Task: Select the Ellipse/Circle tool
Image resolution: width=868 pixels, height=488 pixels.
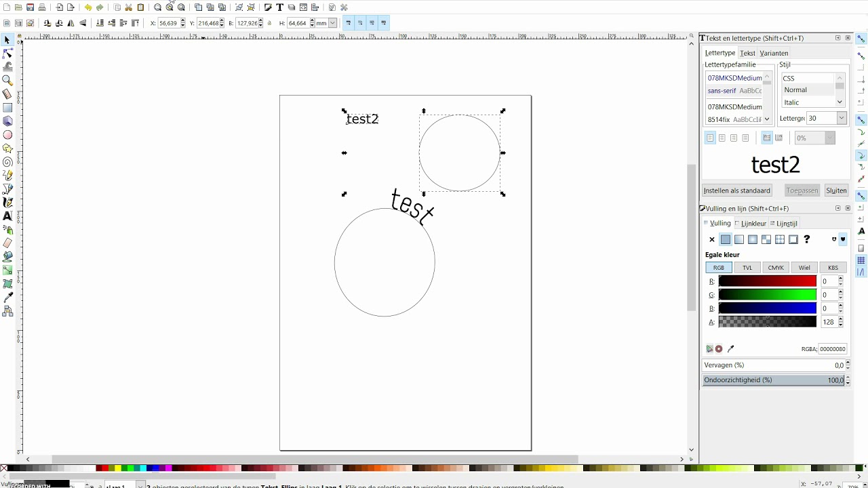Action: 7,135
